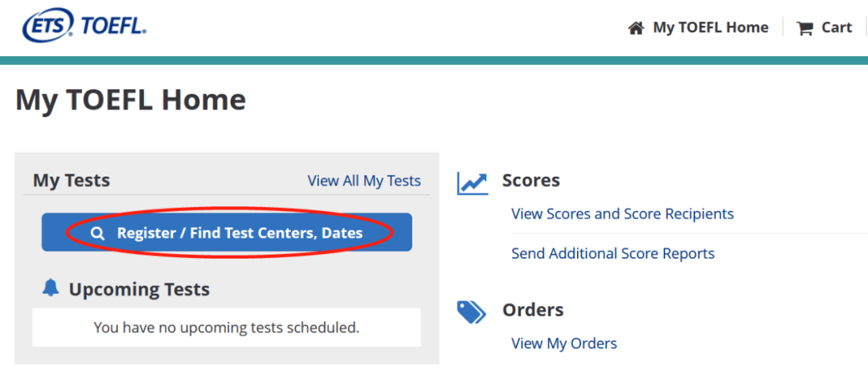This screenshot has height=375, width=868.
Task: Click the ETS TOEFL logo
Action: point(84,26)
